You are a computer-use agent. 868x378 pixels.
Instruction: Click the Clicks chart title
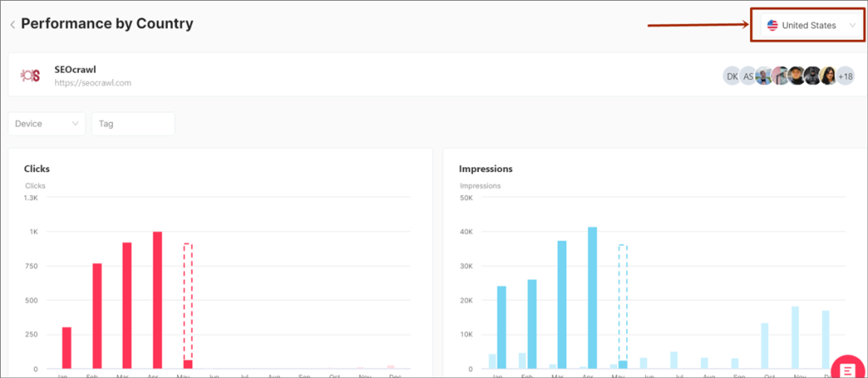tap(37, 169)
